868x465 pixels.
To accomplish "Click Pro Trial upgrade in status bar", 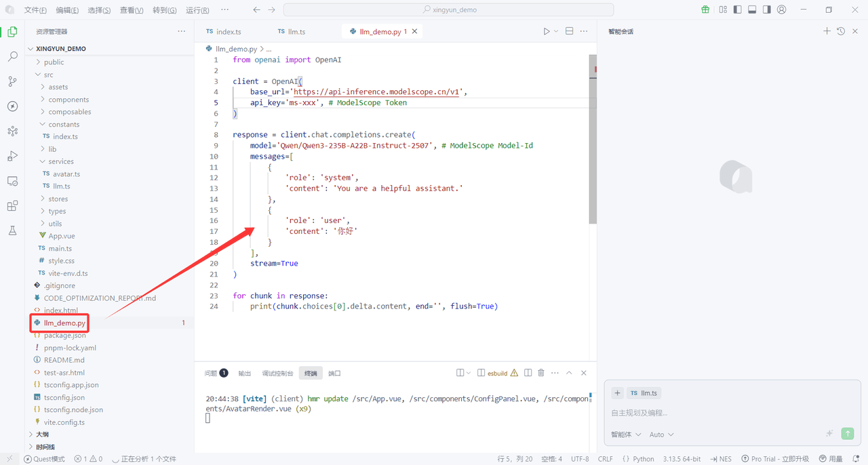I will pyautogui.click(x=775, y=459).
